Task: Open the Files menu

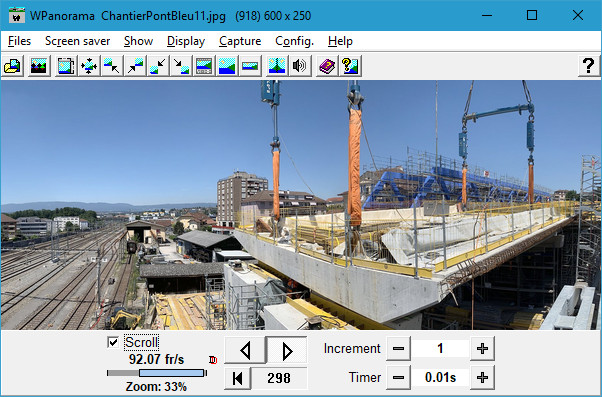Action: coord(19,41)
